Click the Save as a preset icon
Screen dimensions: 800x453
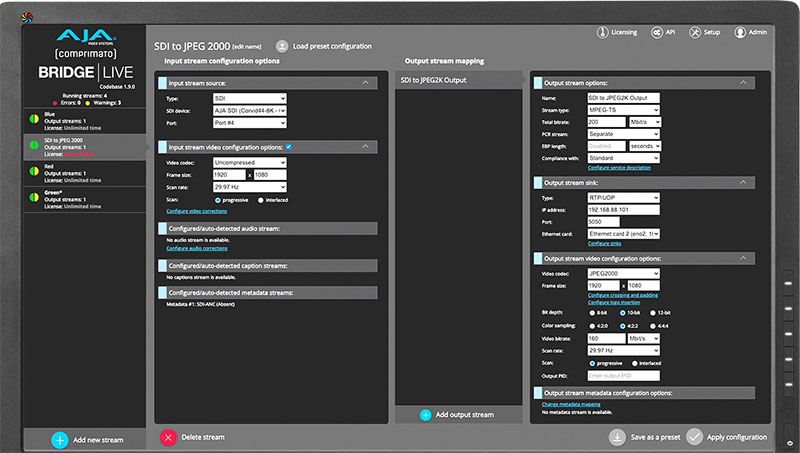pos(617,437)
